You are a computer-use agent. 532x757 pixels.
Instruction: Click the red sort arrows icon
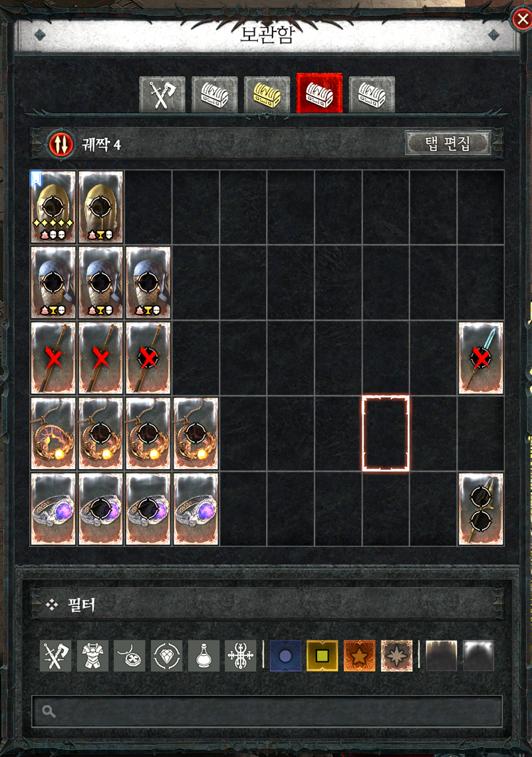coord(61,144)
